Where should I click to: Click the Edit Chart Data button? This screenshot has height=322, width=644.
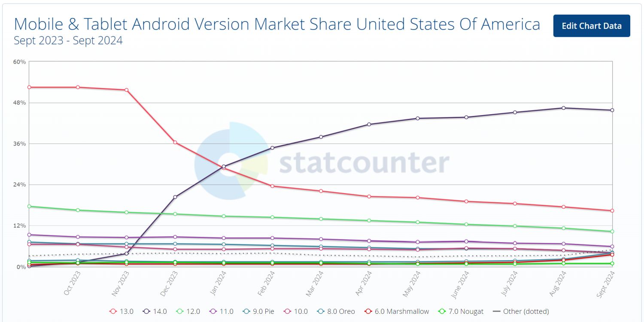[x=591, y=26]
